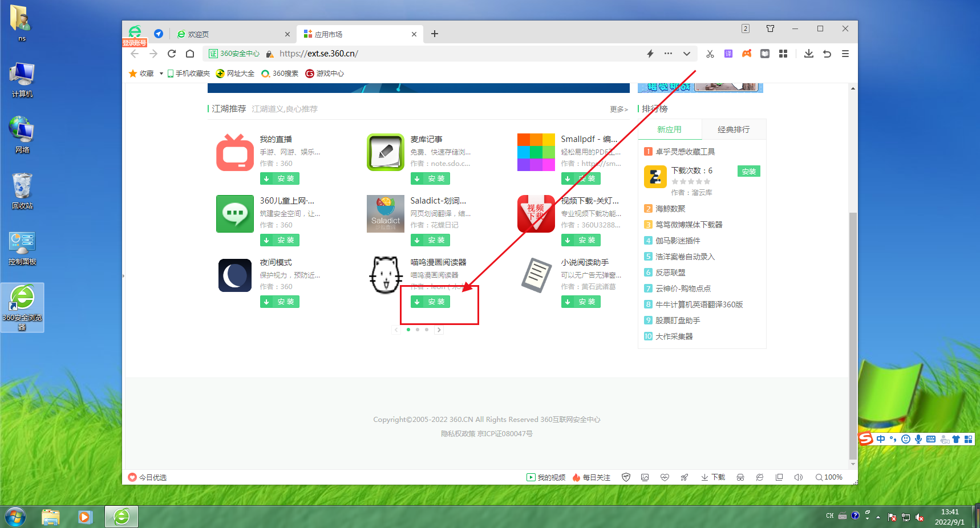
Task: Switch to the 经典排行 ranking tab
Action: pyautogui.click(x=734, y=129)
